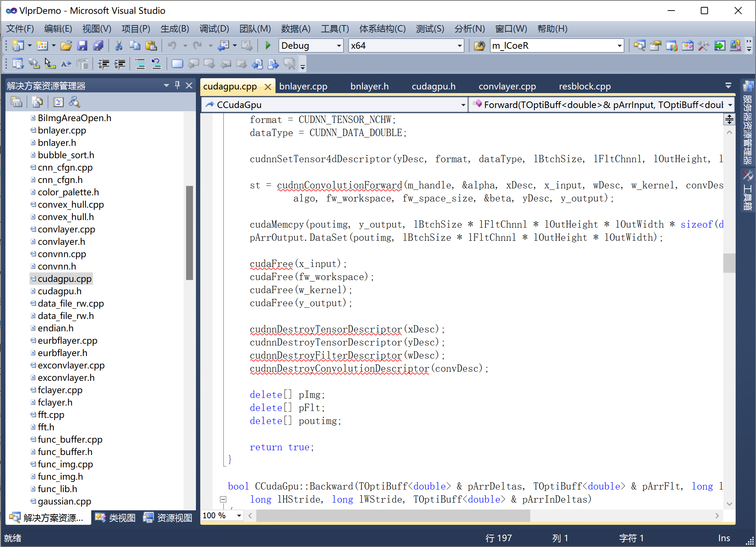The height and width of the screenshot is (547, 756).
Task: Select fft.cpp in the file tree
Action: click(x=51, y=415)
